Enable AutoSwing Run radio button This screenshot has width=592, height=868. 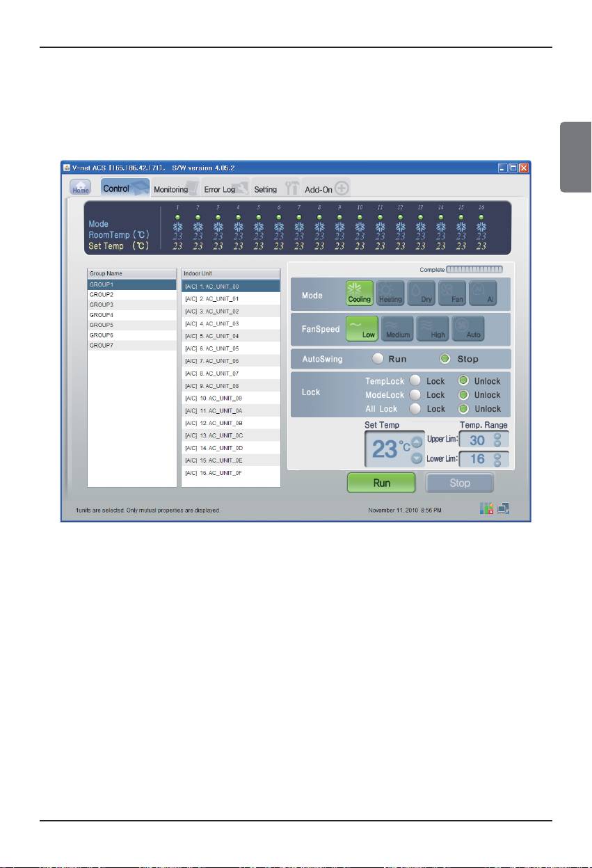coord(378,360)
